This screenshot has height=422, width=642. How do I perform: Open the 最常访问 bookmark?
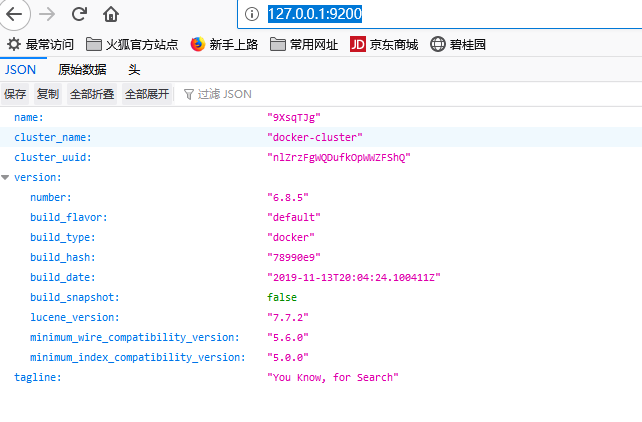tap(40, 44)
